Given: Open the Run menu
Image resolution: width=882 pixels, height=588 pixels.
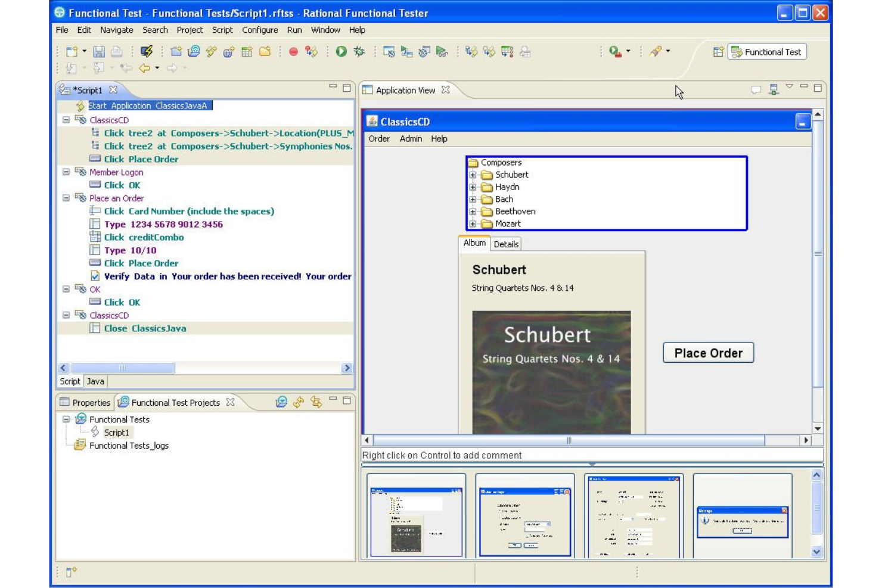Looking at the screenshot, I should point(294,30).
